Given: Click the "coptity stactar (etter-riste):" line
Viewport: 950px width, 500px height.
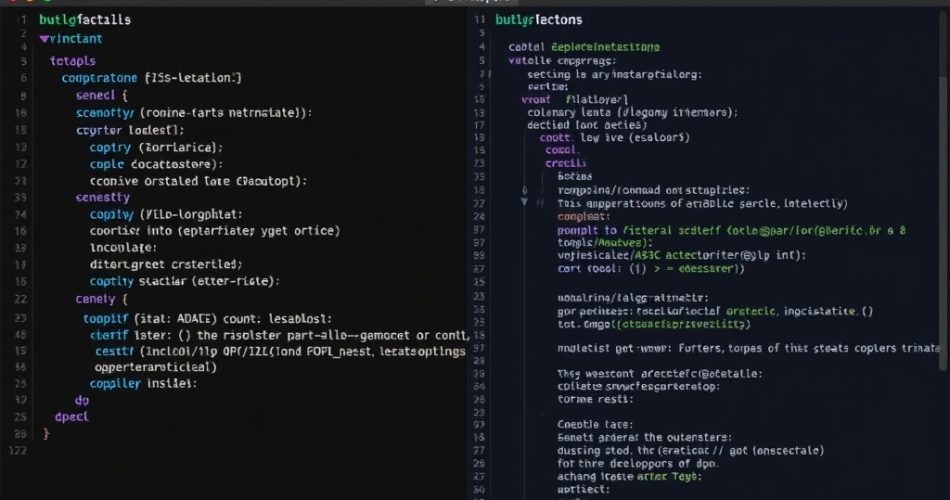Looking at the screenshot, I should tap(185, 282).
